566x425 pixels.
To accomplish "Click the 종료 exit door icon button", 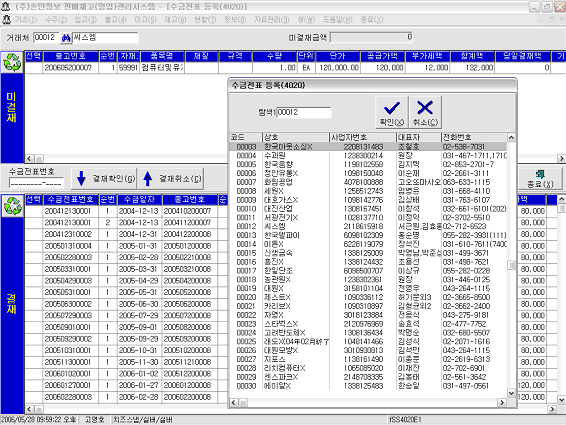I will coord(540,179).
